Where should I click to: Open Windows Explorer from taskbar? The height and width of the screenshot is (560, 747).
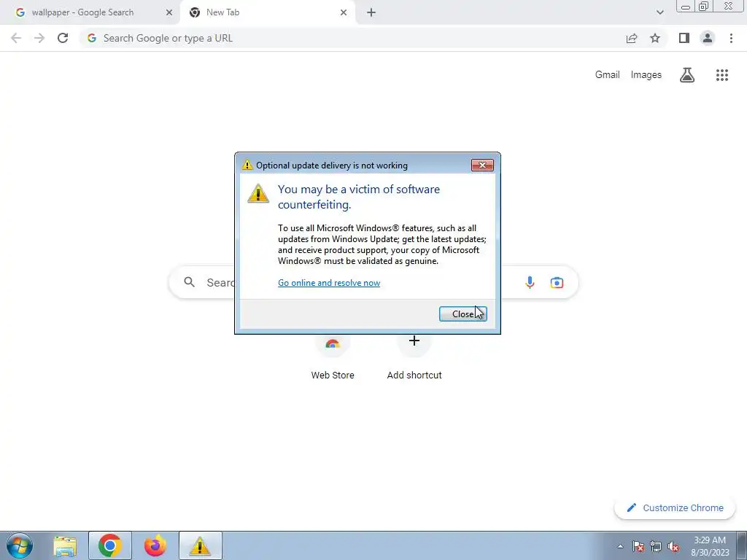point(65,546)
